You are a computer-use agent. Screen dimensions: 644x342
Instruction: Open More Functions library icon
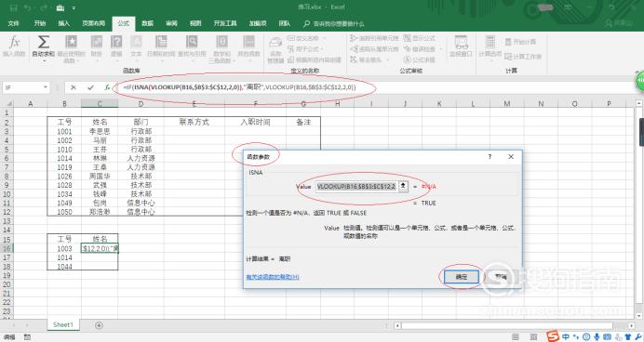pyautogui.click(x=248, y=42)
